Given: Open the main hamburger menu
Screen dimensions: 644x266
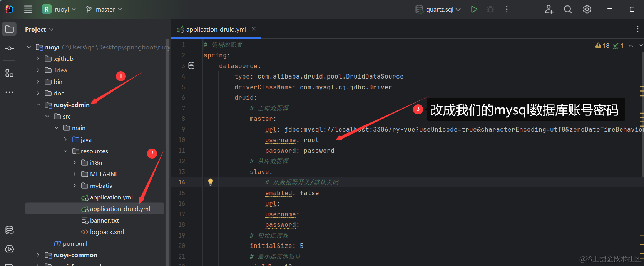Looking at the screenshot, I should (28, 9).
